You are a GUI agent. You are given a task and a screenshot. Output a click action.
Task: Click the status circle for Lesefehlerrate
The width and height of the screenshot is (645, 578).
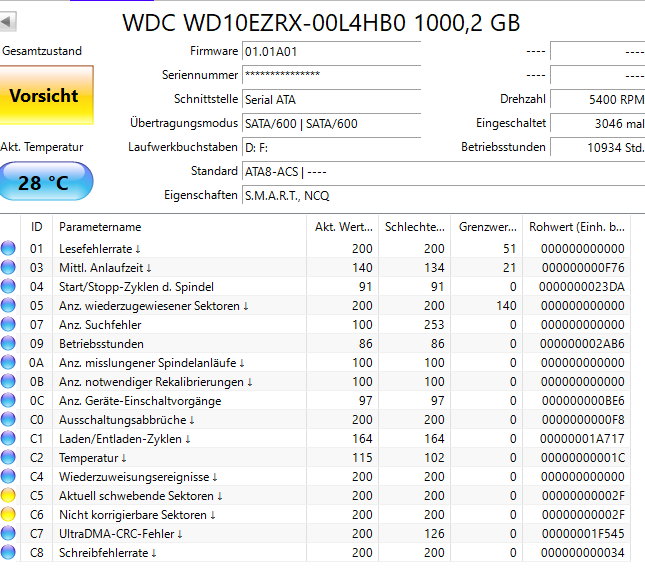tap(8, 248)
